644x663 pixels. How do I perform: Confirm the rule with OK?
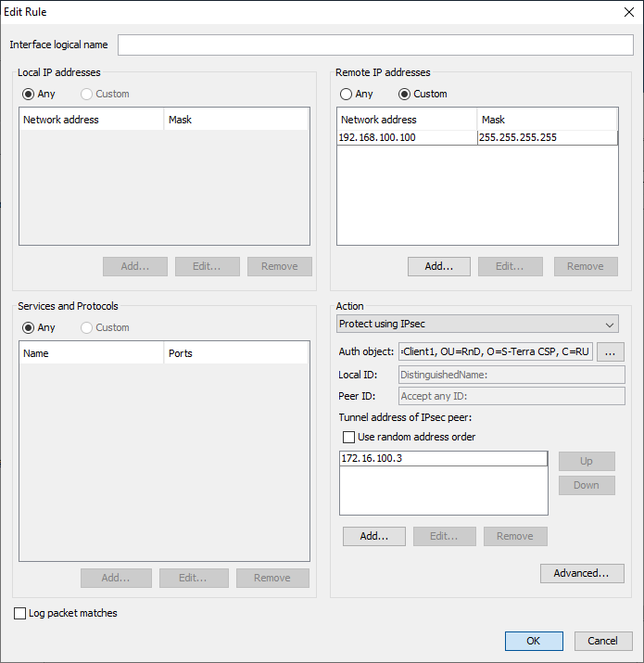pyautogui.click(x=534, y=641)
